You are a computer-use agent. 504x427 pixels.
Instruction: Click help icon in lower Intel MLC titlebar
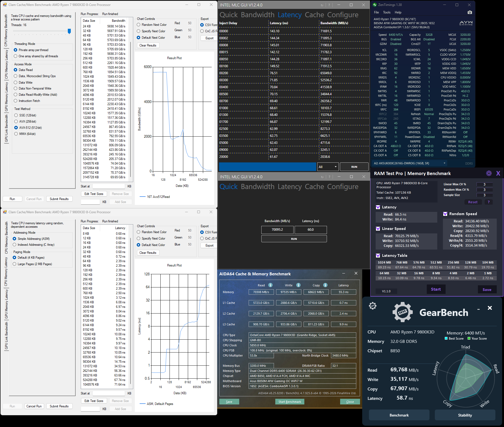pos(329,177)
